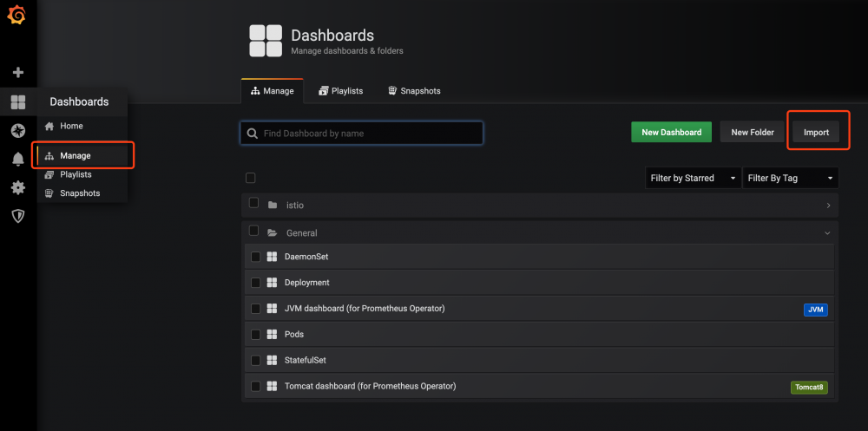Tick the DaemonSet dashboard checkbox
Screen dimensions: 868x431
click(256, 257)
